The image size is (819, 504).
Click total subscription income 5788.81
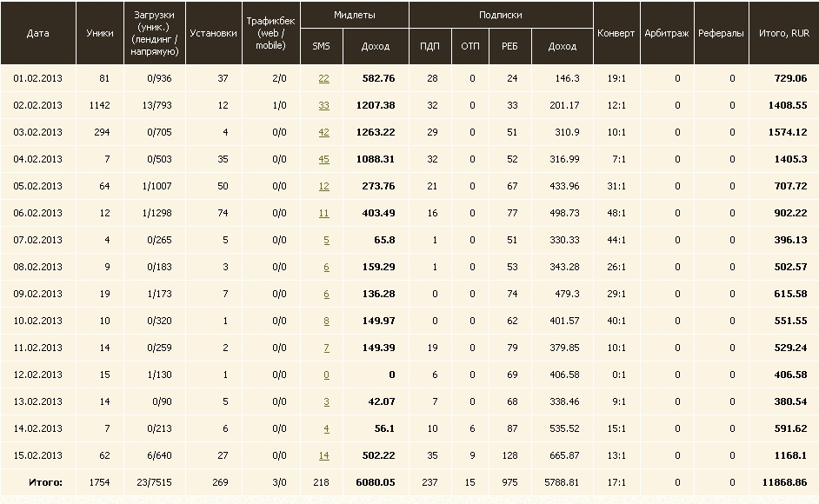562,482
